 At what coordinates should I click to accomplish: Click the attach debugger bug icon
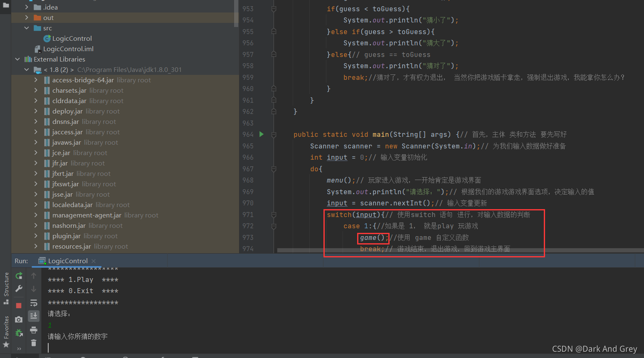click(x=19, y=333)
